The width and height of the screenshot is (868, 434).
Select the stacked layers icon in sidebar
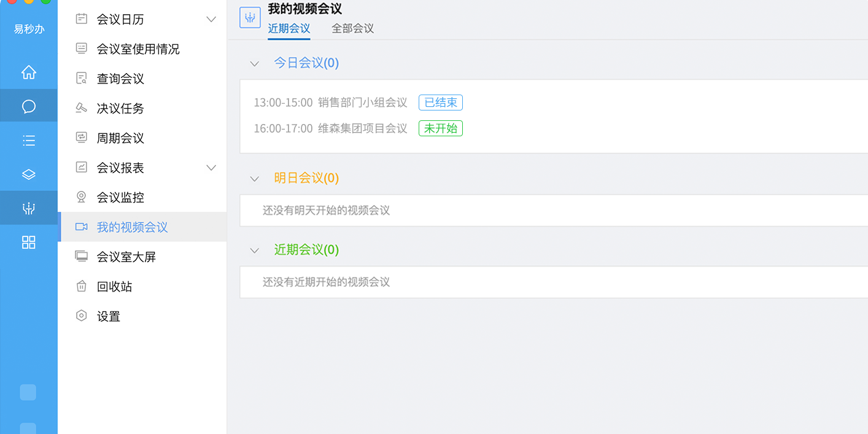tap(29, 174)
